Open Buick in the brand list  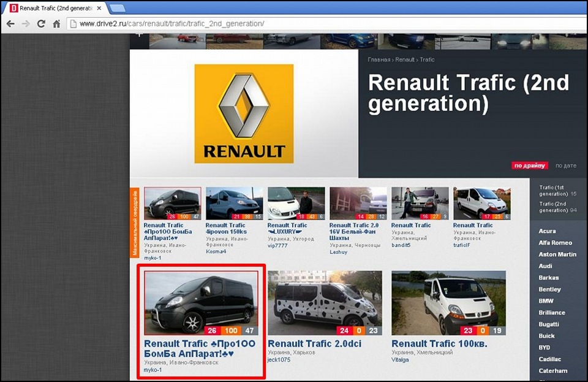[x=546, y=336]
